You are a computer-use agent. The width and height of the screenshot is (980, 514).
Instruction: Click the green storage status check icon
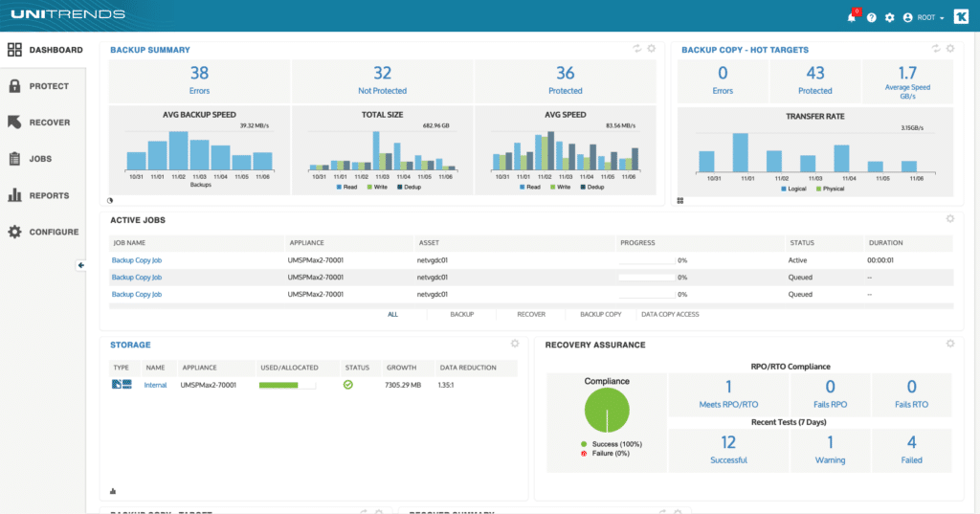[x=348, y=385]
